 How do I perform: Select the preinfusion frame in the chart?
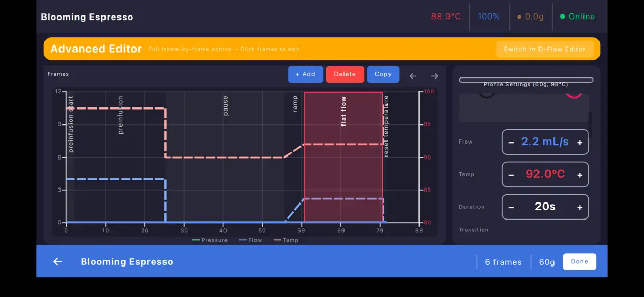(x=120, y=158)
